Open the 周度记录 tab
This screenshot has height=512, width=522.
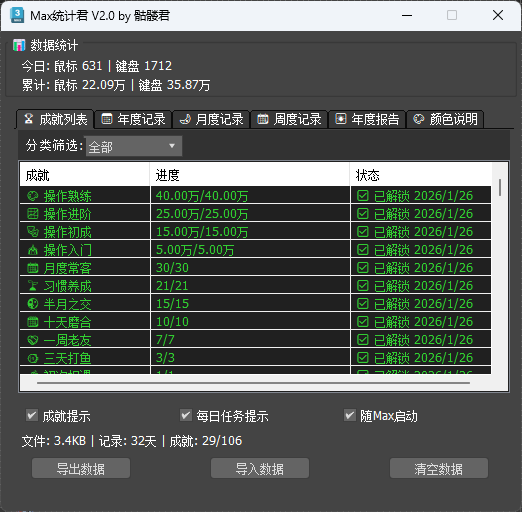(x=289, y=119)
